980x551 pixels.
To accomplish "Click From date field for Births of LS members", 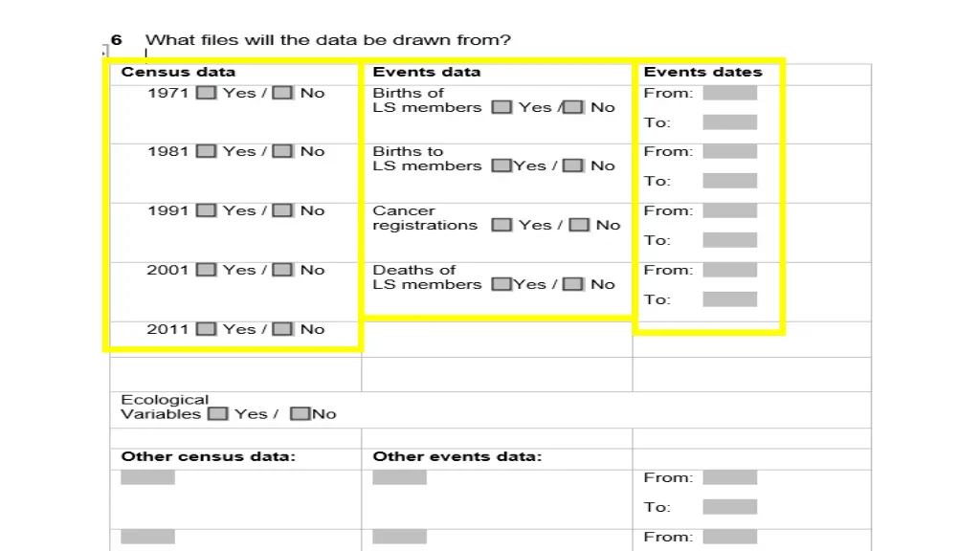I will pos(729,93).
